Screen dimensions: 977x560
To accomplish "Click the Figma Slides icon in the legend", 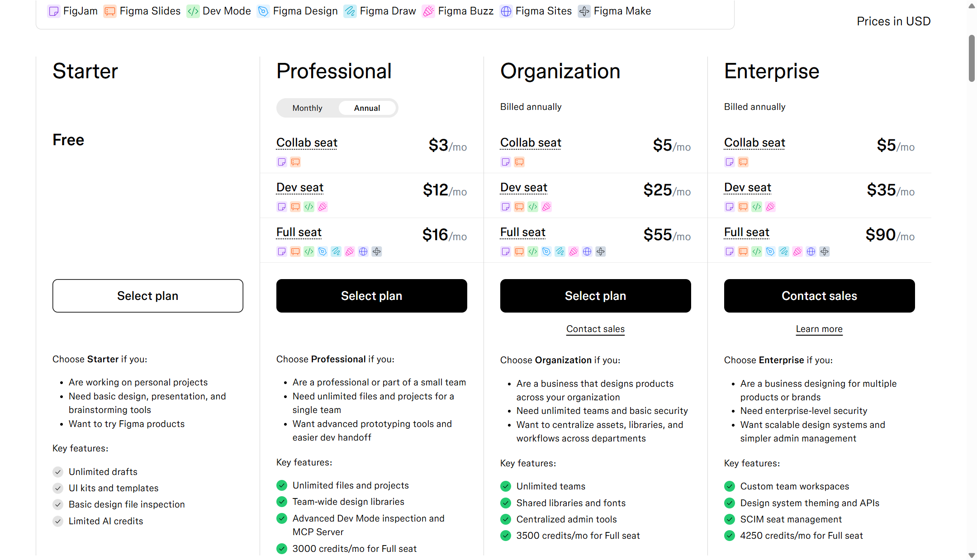I will pos(109,11).
